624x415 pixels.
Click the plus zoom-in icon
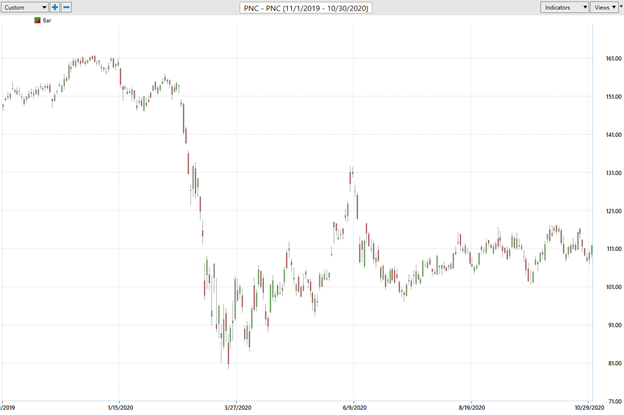click(55, 7)
